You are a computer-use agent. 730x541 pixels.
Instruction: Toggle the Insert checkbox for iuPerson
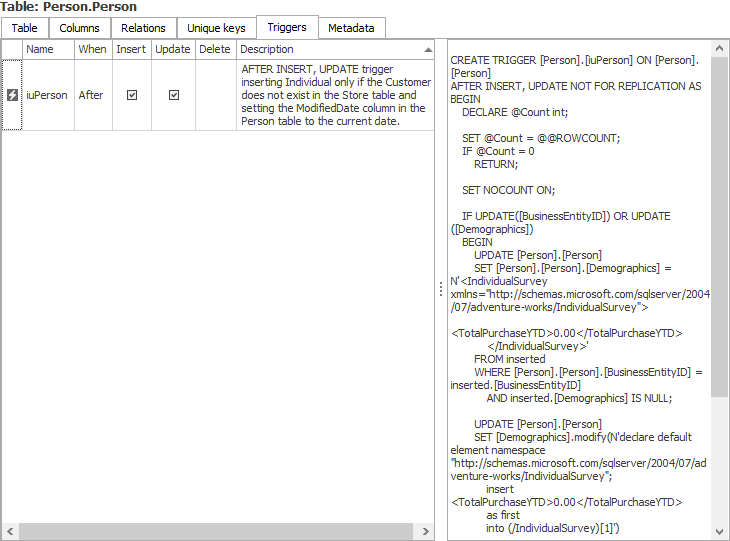click(x=132, y=95)
